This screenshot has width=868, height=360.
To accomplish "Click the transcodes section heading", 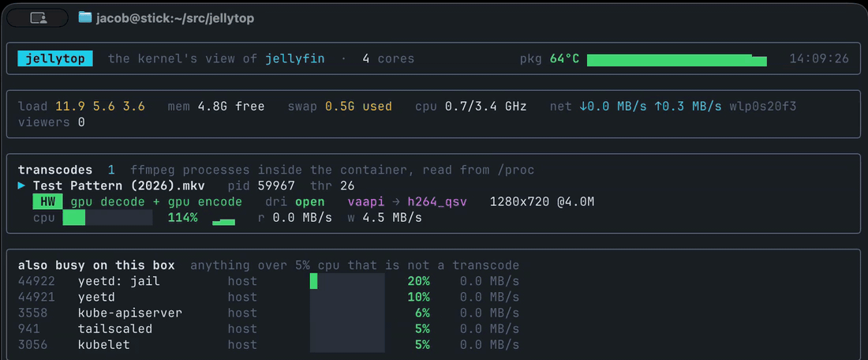I will [x=54, y=170].
